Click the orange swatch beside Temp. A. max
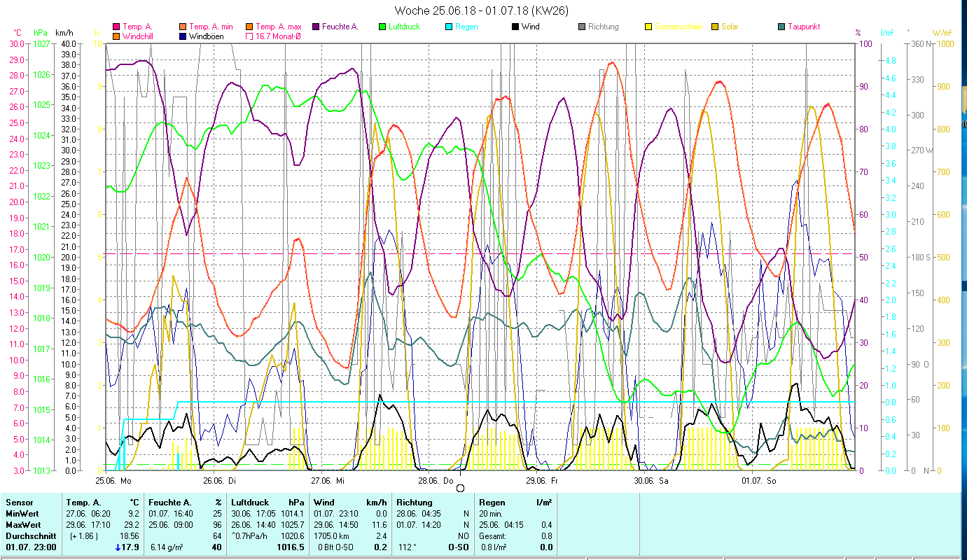967x560 pixels. (249, 27)
